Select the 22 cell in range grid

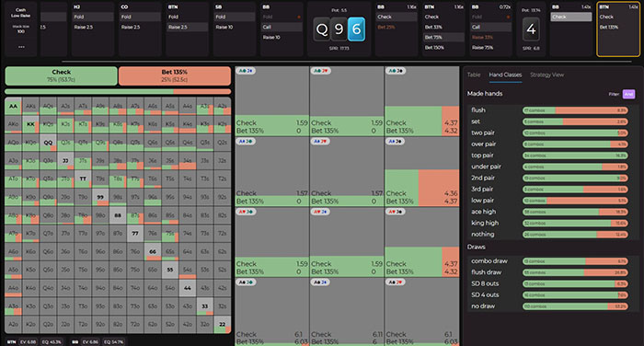pyautogui.click(x=223, y=324)
